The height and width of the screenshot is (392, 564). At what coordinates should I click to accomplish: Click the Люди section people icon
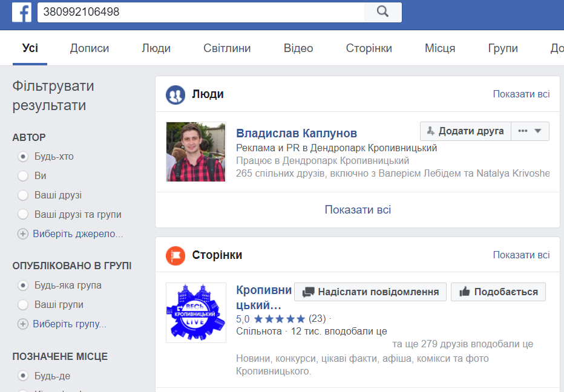click(175, 95)
